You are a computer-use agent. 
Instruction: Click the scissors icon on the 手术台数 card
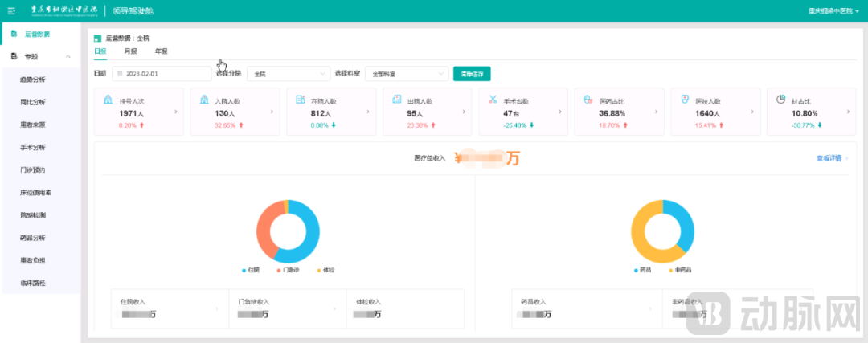(493, 100)
